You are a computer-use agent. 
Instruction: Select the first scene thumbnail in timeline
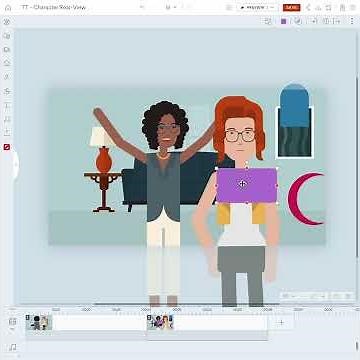tap(39, 322)
